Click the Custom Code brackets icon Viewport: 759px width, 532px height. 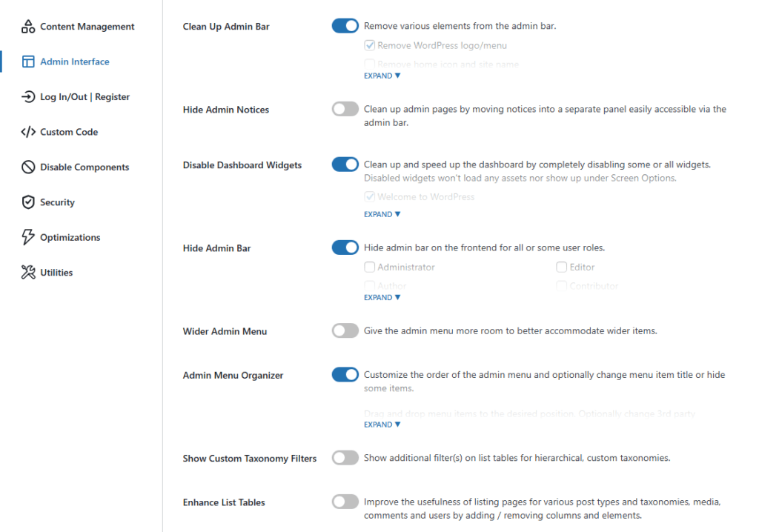pyautogui.click(x=28, y=132)
